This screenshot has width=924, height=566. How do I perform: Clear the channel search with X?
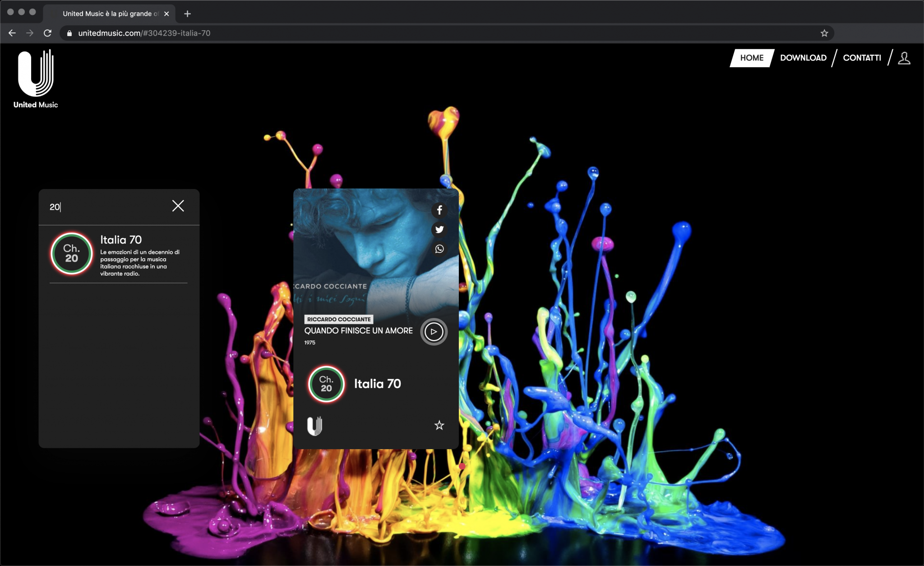(x=178, y=206)
